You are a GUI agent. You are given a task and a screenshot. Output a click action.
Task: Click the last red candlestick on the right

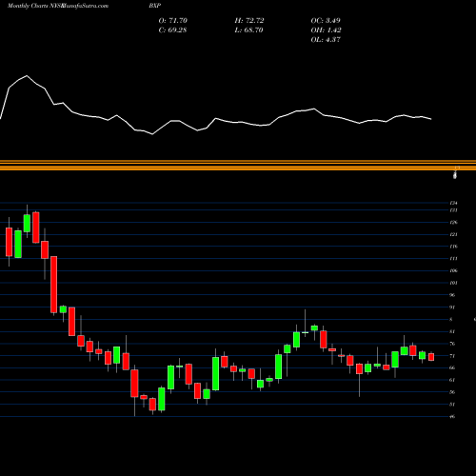[431, 357]
